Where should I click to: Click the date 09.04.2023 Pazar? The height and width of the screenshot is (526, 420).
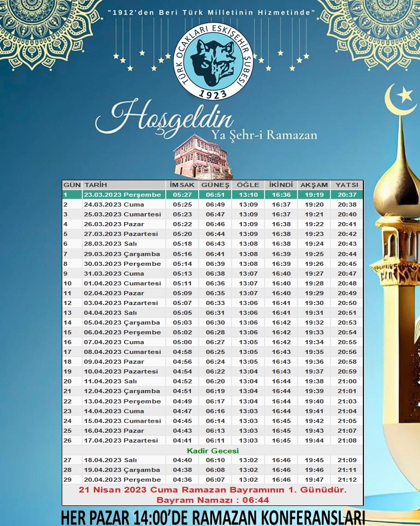pos(114,362)
